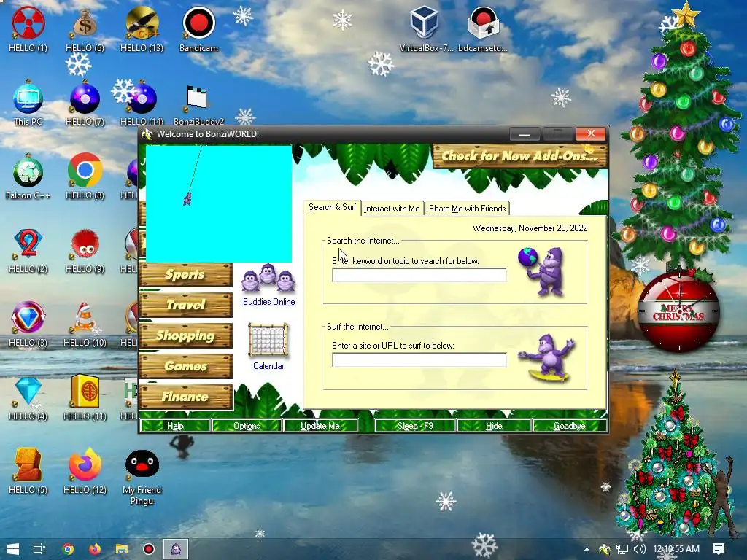This screenshot has height=560, width=747.
Task: Open the Finance category sign
Action: click(186, 397)
